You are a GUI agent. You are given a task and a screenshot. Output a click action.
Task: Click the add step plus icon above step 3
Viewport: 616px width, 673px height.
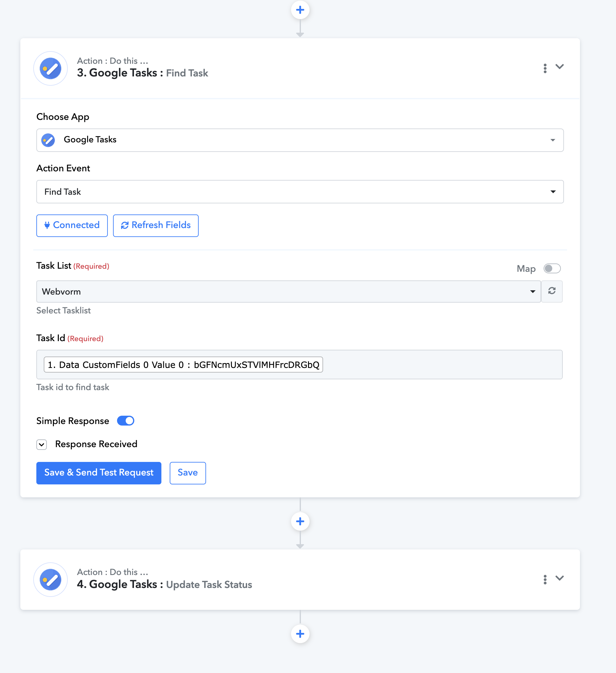coord(300,10)
